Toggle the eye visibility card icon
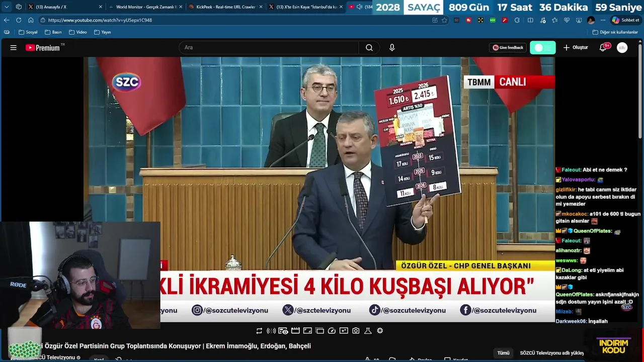Viewport: 644px width, 362px height. point(283,331)
